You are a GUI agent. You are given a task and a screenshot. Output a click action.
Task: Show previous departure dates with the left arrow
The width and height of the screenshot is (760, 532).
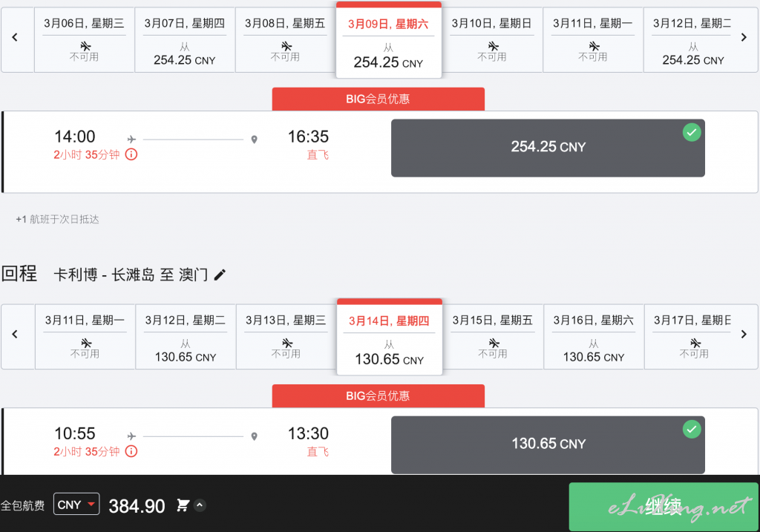[x=15, y=37]
